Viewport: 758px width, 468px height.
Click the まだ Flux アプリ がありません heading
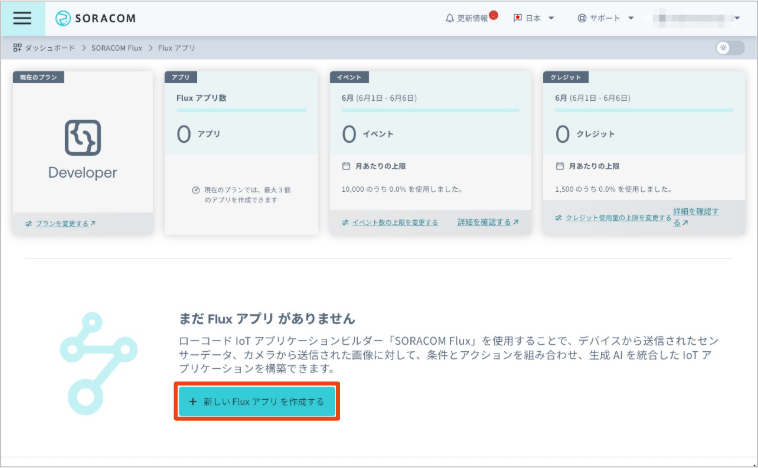[x=267, y=319]
